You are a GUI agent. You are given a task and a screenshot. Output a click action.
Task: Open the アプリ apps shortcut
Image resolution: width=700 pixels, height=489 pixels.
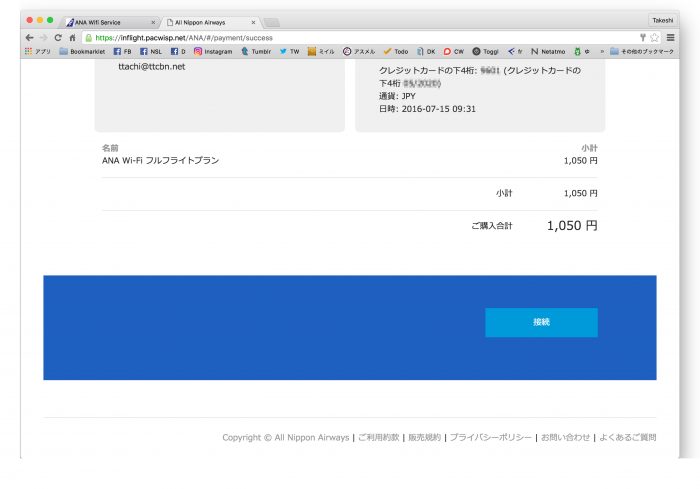click(x=37, y=51)
